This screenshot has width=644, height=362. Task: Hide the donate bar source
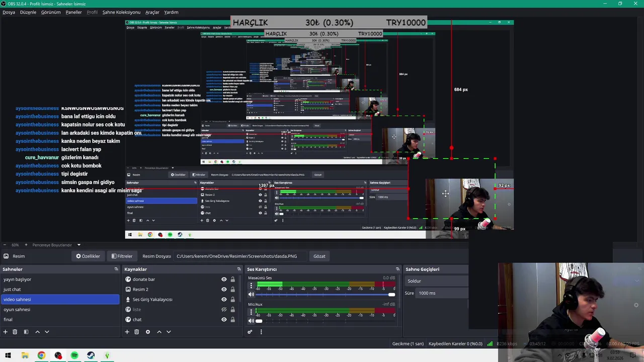click(224, 280)
